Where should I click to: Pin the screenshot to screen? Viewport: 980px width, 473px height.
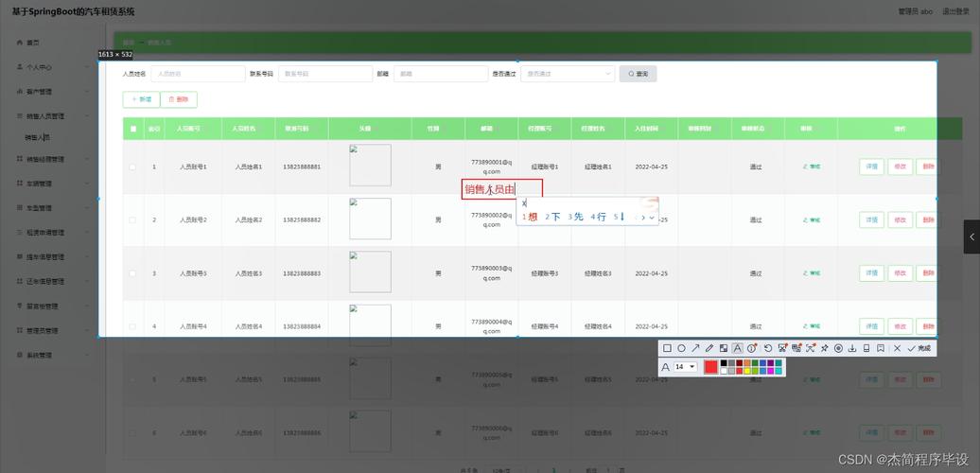824,348
